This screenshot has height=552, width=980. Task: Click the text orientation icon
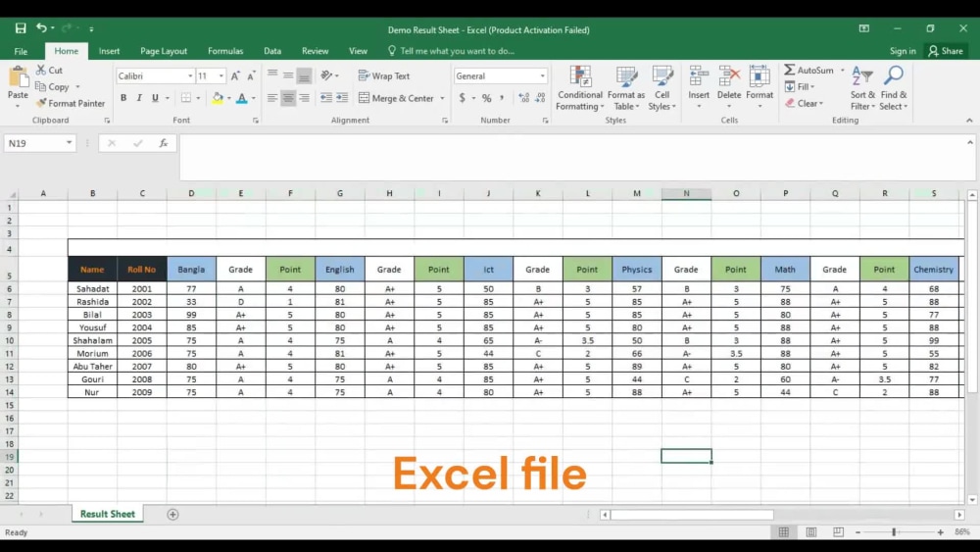[x=327, y=75]
